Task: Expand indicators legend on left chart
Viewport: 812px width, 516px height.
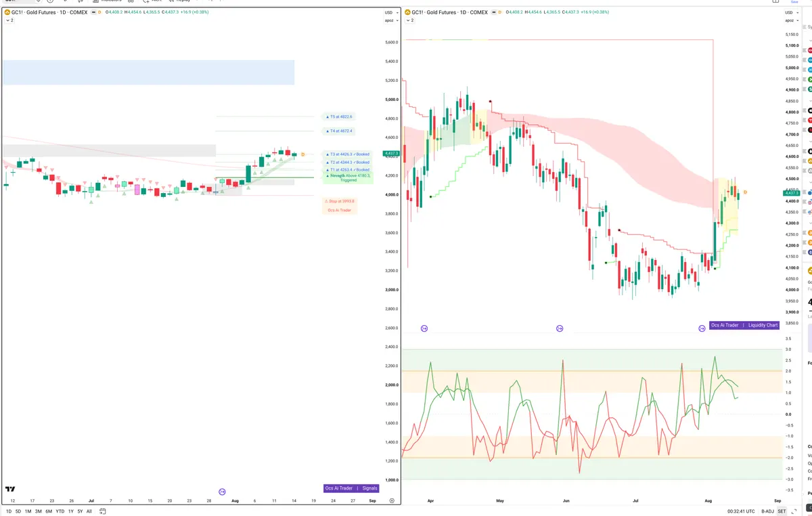Action: point(9,20)
